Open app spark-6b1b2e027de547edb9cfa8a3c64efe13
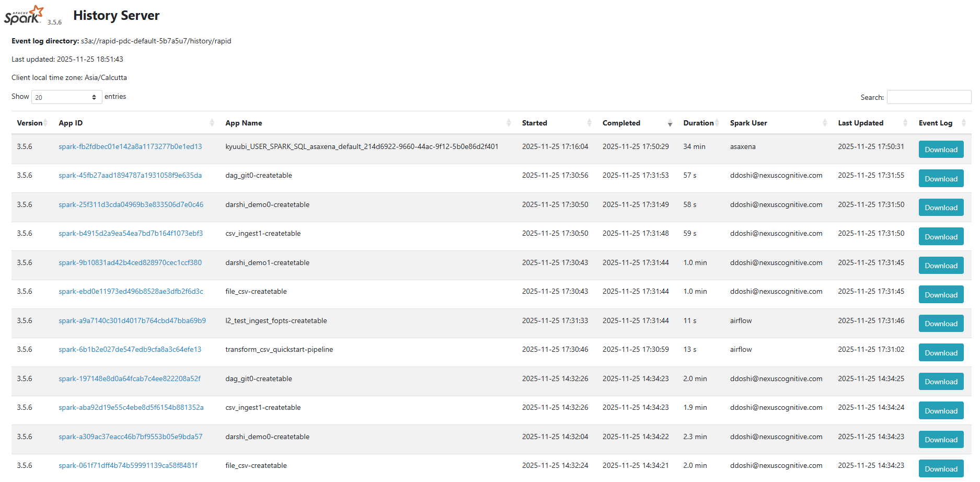980x482 pixels. tap(130, 349)
